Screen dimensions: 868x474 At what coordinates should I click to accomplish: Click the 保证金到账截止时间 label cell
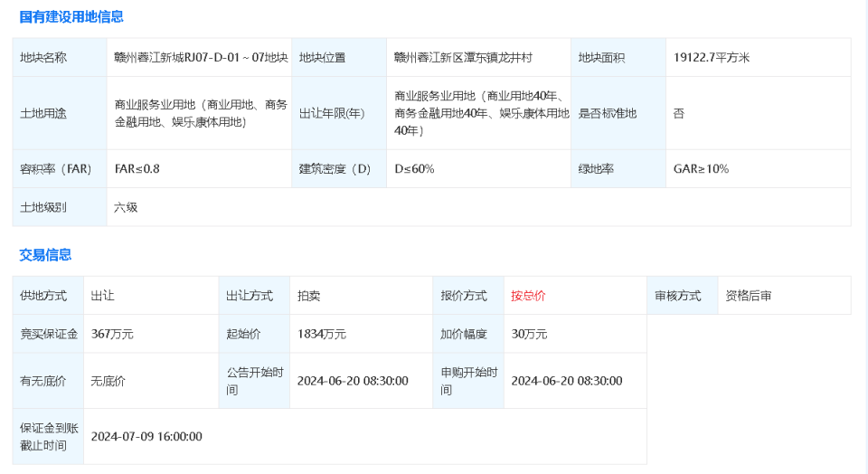(x=48, y=437)
